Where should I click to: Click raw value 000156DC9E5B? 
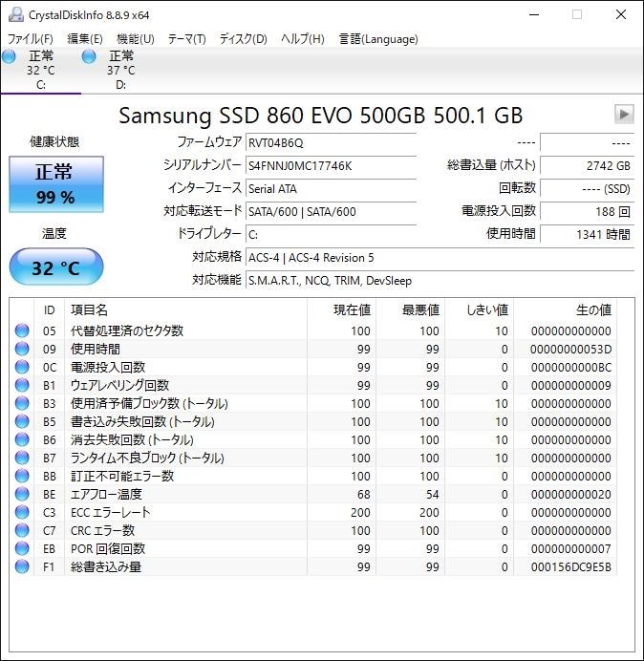pos(571,567)
